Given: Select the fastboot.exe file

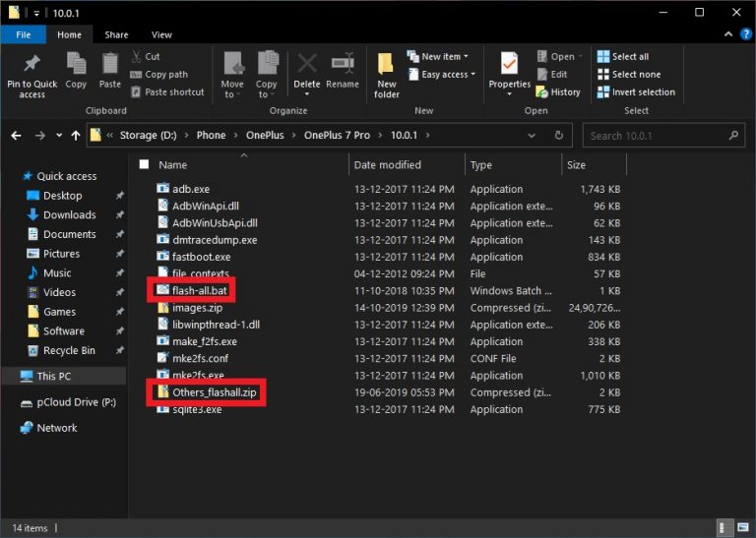Looking at the screenshot, I should coord(201,257).
